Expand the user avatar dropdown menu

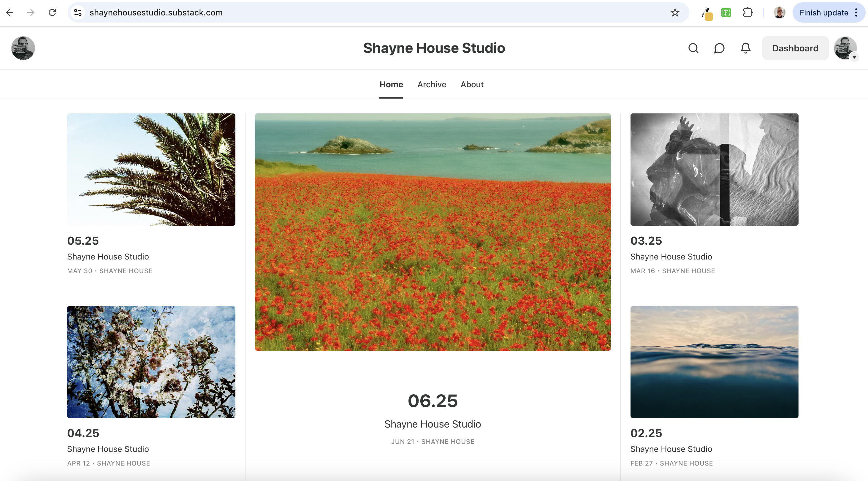pyautogui.click(x=846, y=48)
